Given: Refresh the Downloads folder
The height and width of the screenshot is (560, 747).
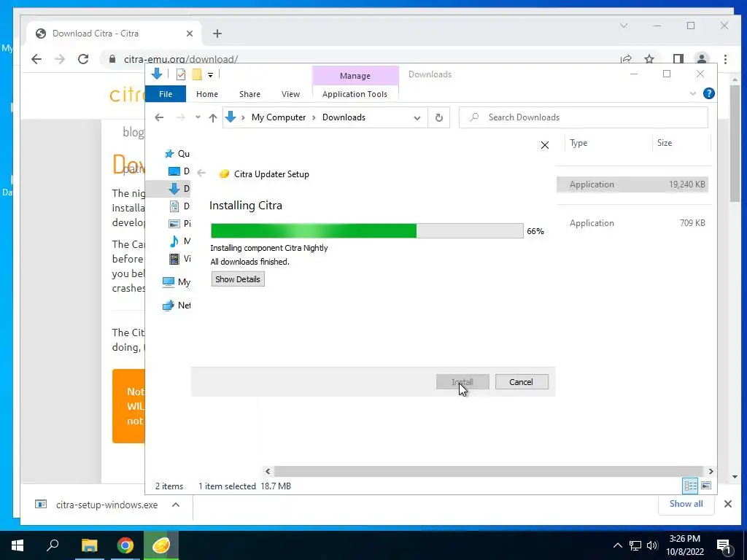Looking at the screenshot, I should click(438, 117).
